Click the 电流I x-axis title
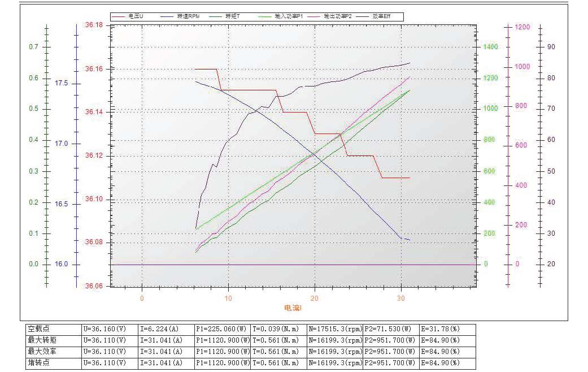Screen dimensions: 588x372 [293, 308]
